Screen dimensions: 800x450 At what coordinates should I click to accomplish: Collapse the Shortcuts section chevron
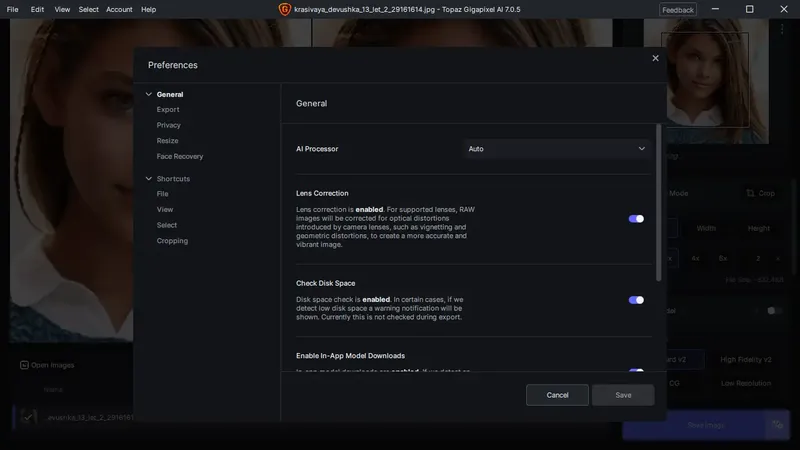click(148, 179)
